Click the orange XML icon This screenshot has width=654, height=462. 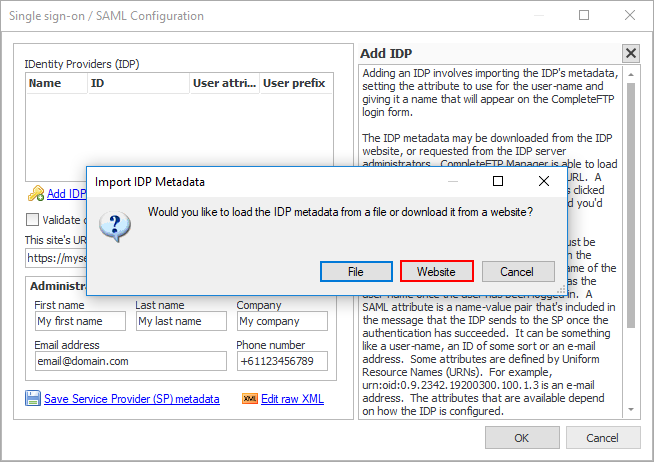pos(250,399)
